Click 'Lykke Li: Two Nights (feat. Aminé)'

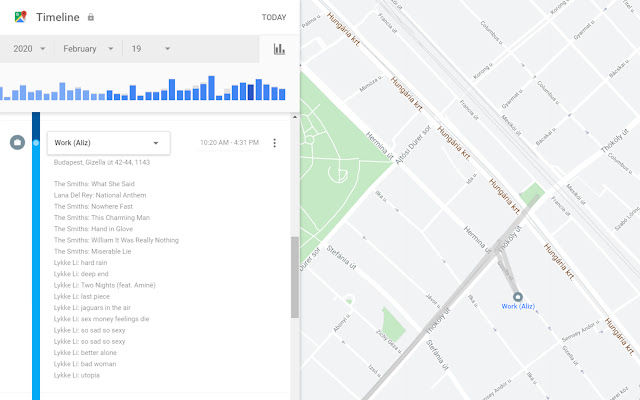click(104, 285)
